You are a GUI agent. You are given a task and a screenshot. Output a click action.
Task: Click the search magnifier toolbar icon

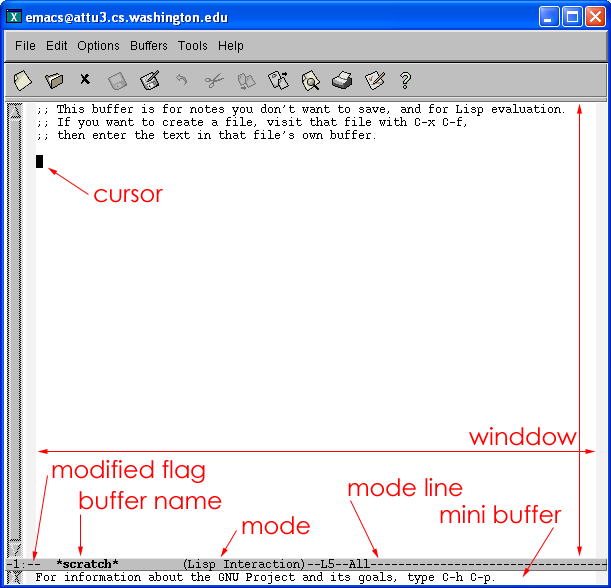tap(311, 81)
